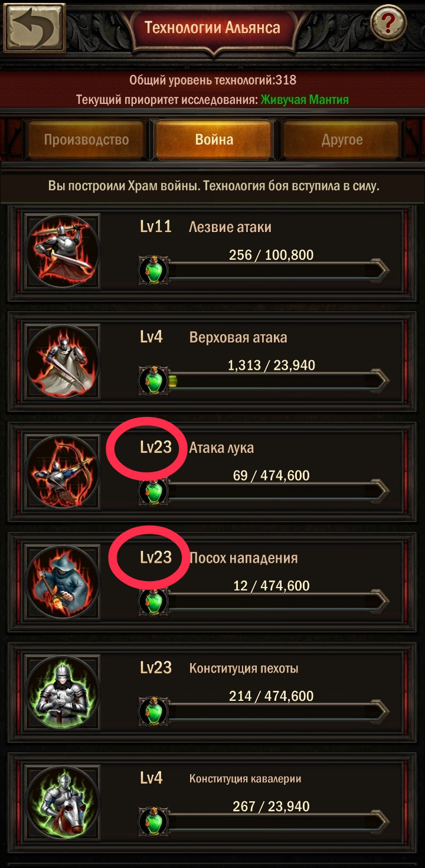
Task: Open the Живучая Мантия priority link
Action: pos(305,100)
